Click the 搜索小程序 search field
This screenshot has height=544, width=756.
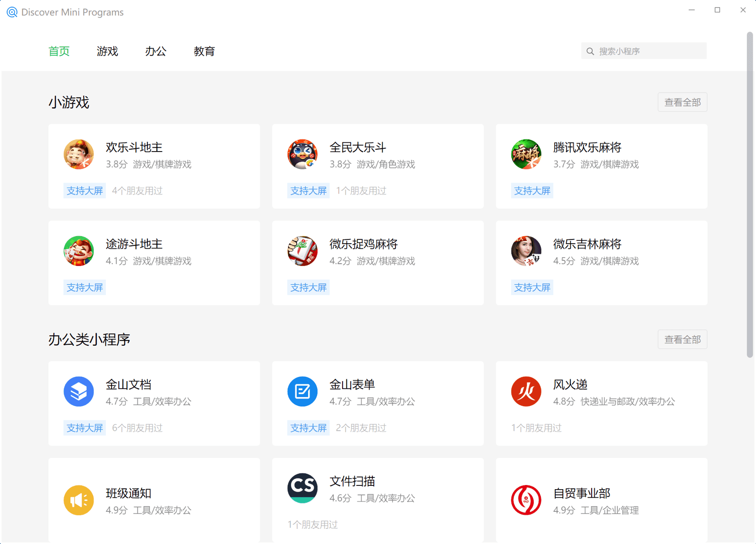(x=643, y=51)
